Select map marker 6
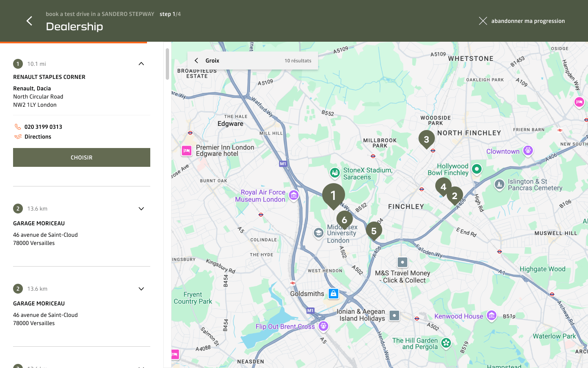The width and height of the screenshot is (588, 368). pyautogui.click(x=344, y=220)
